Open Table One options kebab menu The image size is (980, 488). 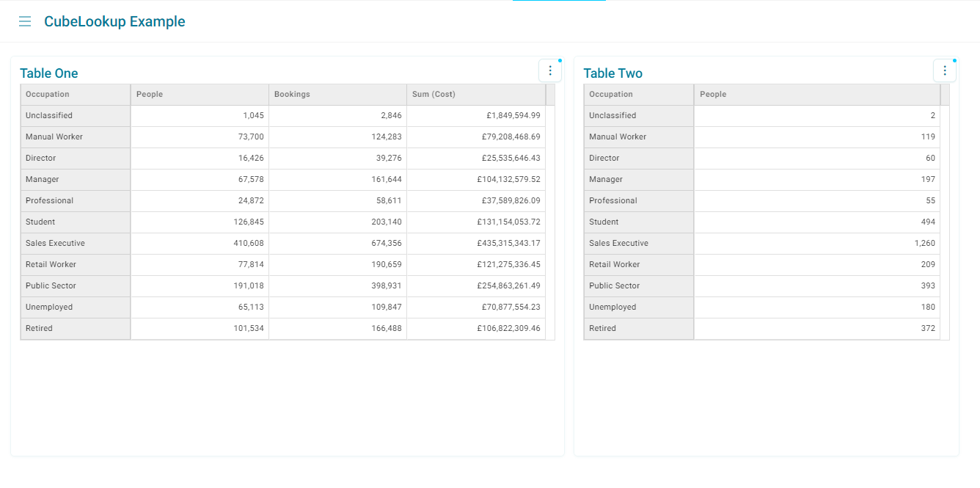[x=550, y=70]
